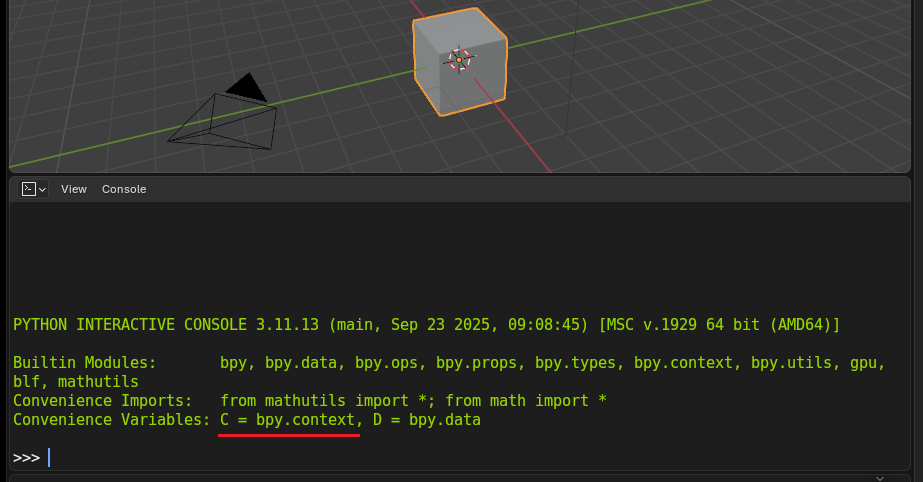This screenshot has width=923, height=482.
Task: Select the Cube in the 3D viewport
Action: [x=460, y=62]
